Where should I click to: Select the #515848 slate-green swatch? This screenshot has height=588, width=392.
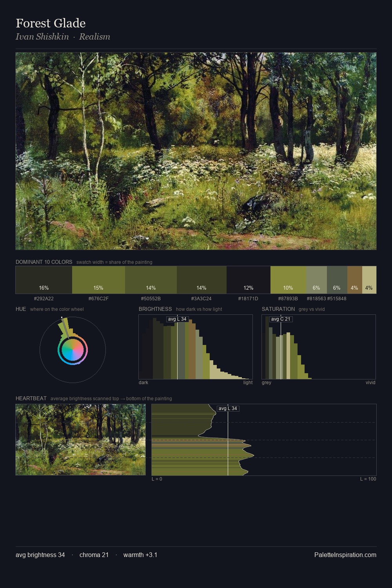[337, 280]
